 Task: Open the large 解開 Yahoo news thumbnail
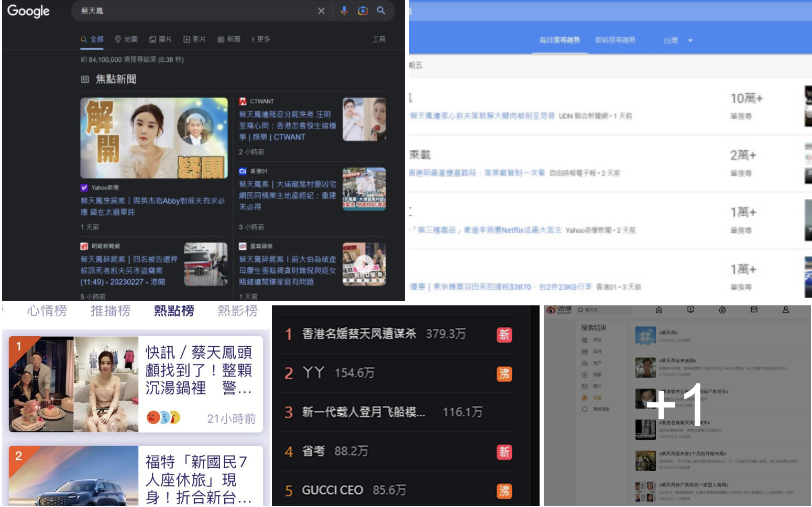pyautogui.click(x=154, y=138)
